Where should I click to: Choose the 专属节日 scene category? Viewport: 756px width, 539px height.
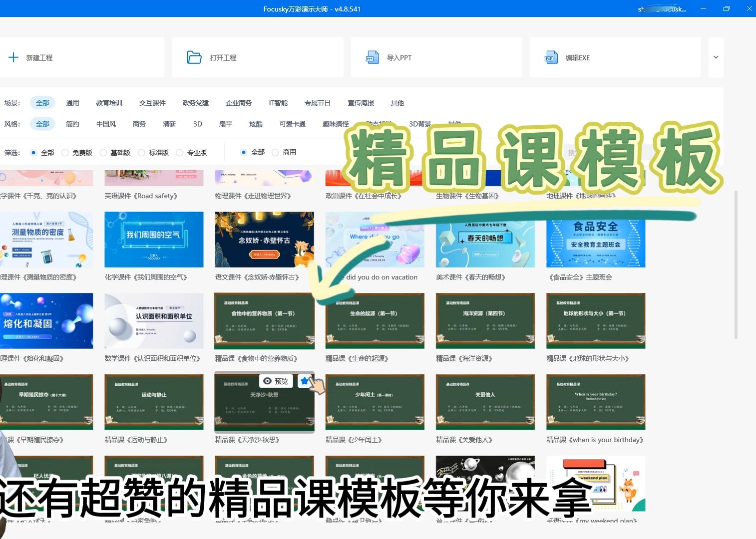318,103
